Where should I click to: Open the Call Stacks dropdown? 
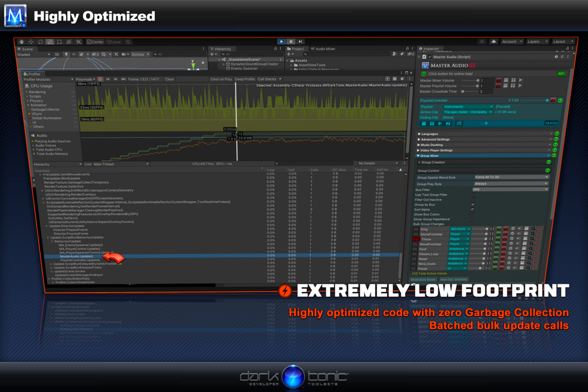(269, 79)
